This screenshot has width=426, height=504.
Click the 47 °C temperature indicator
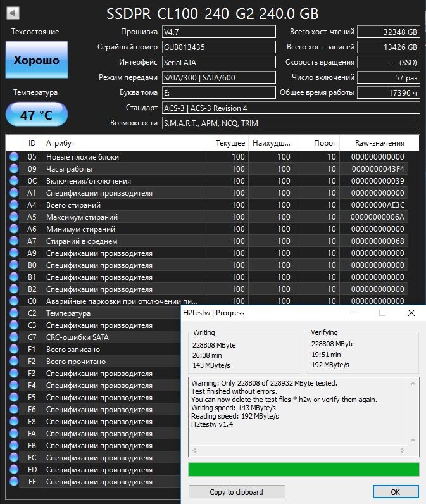click(37, 115)
